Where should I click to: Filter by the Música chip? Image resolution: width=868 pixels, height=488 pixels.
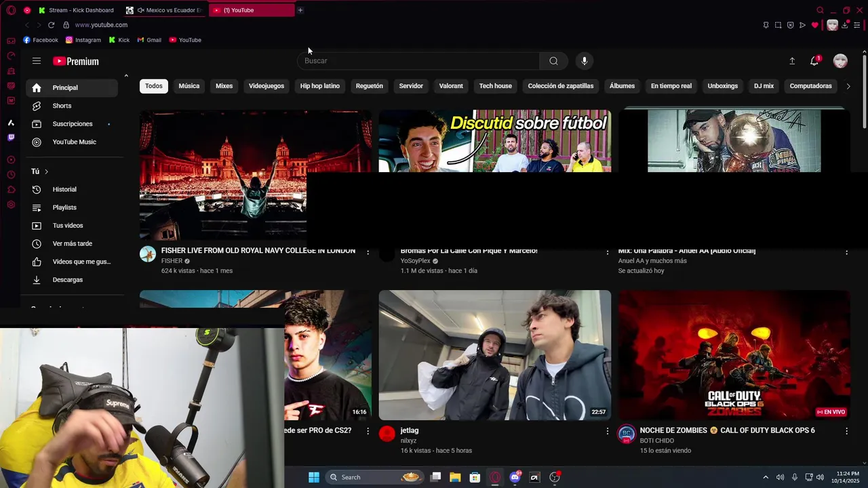click(189, 86)
